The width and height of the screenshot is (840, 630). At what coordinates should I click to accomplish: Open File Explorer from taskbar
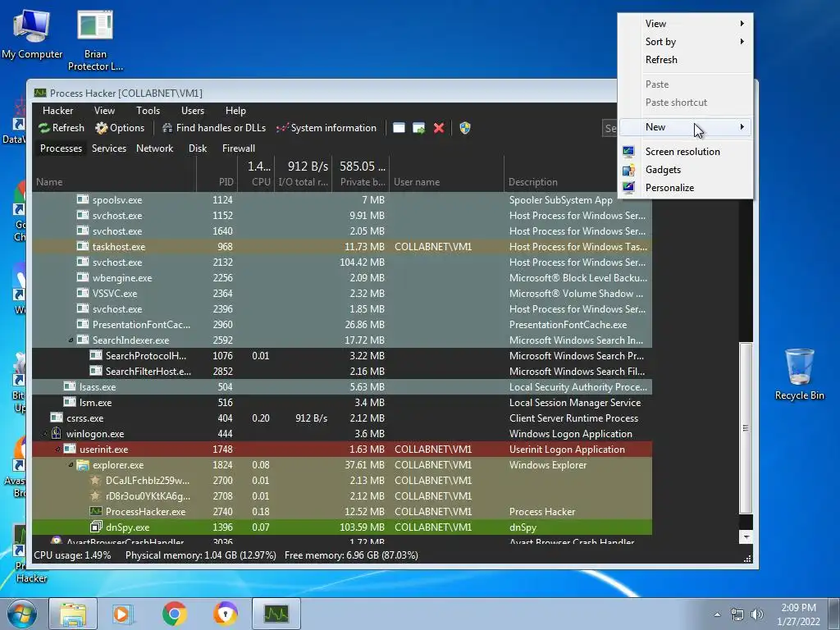pos(73,614)
